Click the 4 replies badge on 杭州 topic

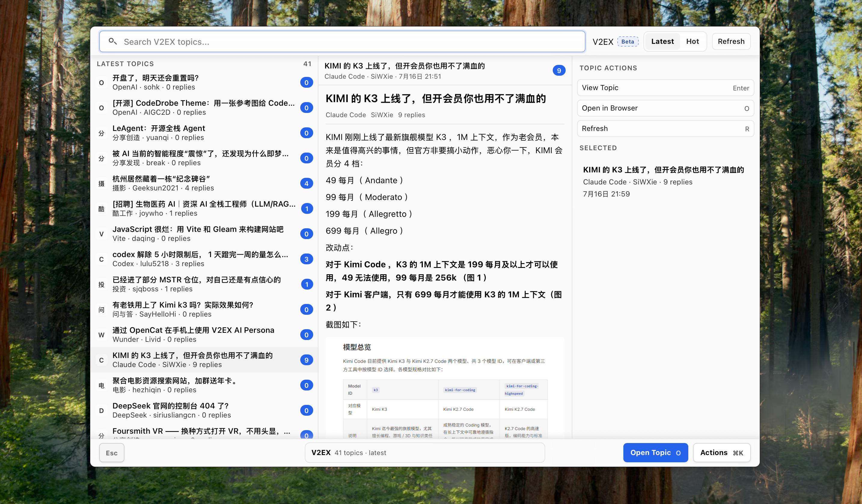(x=307, y=184)
